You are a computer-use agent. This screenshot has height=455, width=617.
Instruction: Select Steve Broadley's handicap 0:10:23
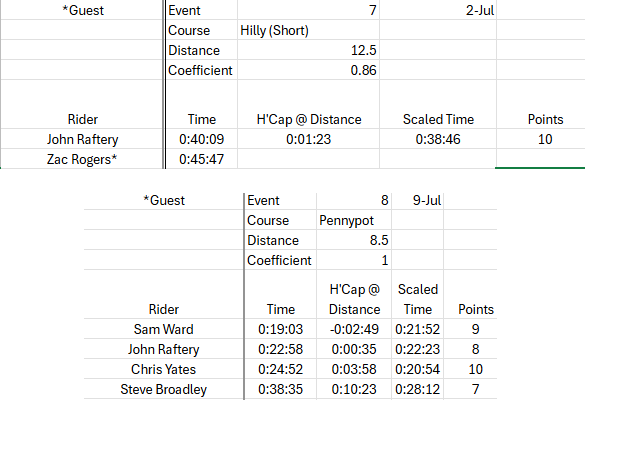coord(354,389)
